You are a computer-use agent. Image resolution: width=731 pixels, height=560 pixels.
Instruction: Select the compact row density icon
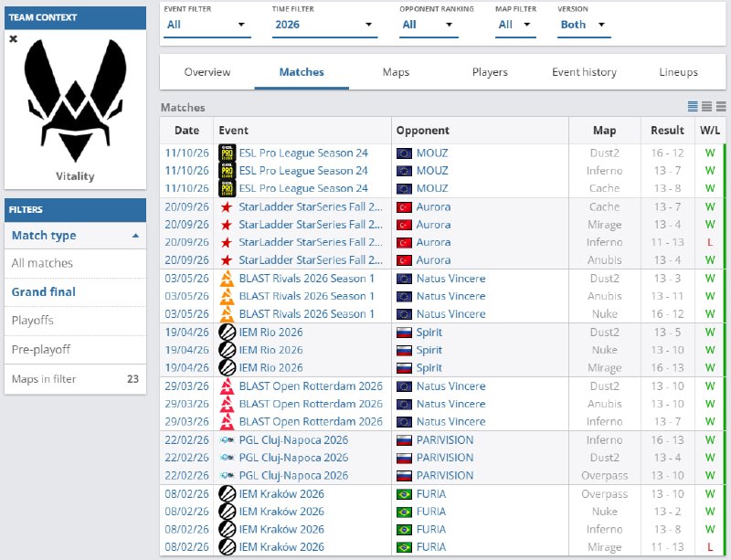click(x=693, y=107)
